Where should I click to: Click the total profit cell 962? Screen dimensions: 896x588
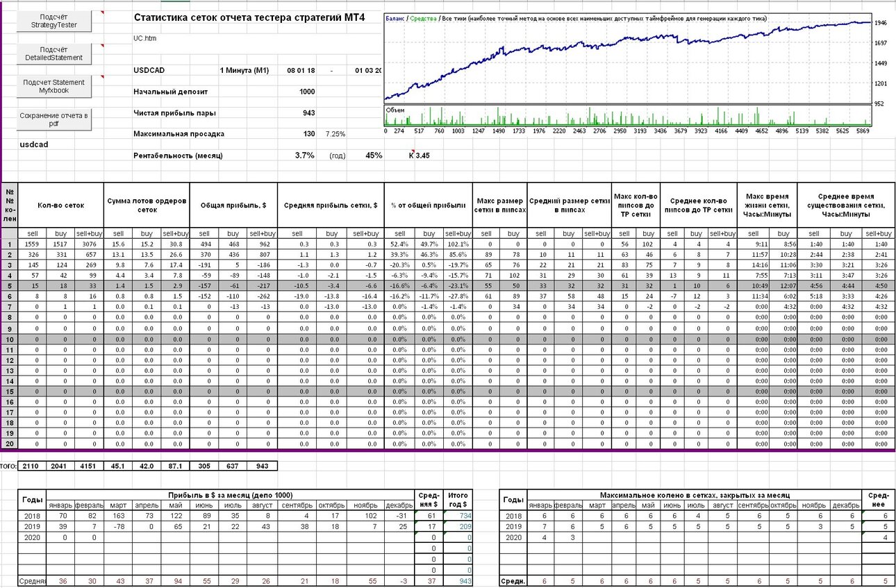point(263,244)
